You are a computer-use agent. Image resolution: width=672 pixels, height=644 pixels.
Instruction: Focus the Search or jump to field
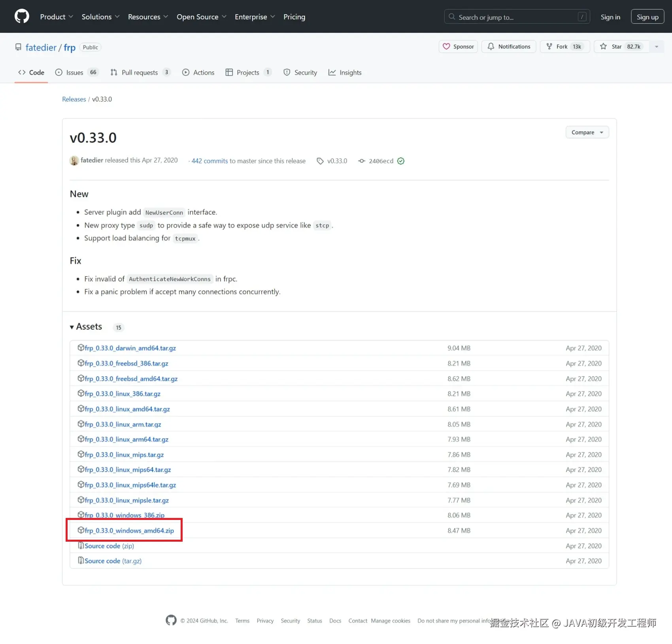517,17
